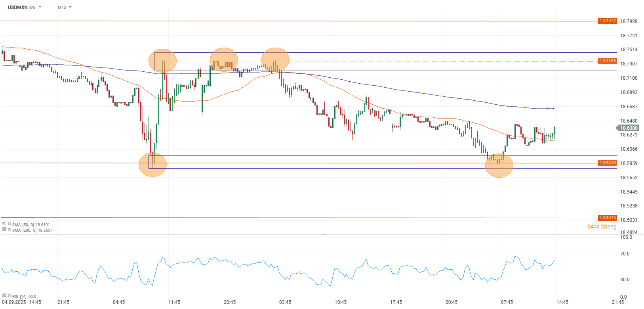Click the 17:45 time axis label
This screenshot has width=644, height=309.
(x=396, y=302)
